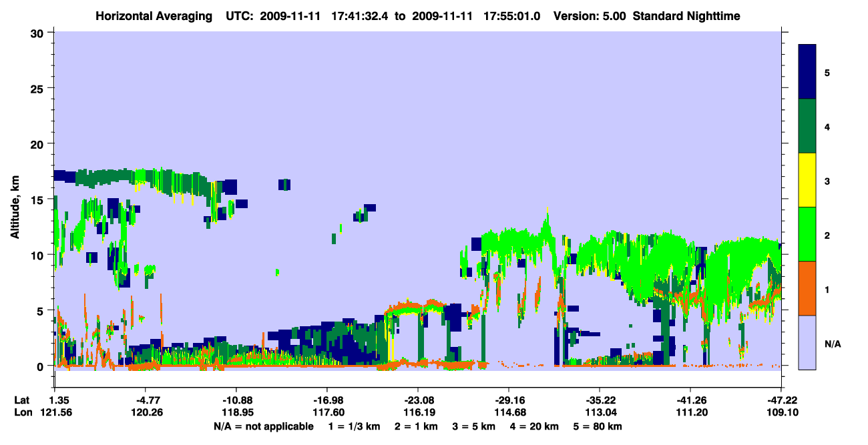Click the '5 = 80 km' legend entry
The height and width of the screenshot is (445, 868).
click(598, 426)
